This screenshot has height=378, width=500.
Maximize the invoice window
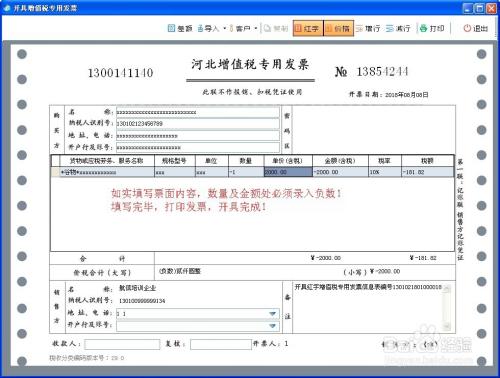pyautogui.click(x=479, y=8)
